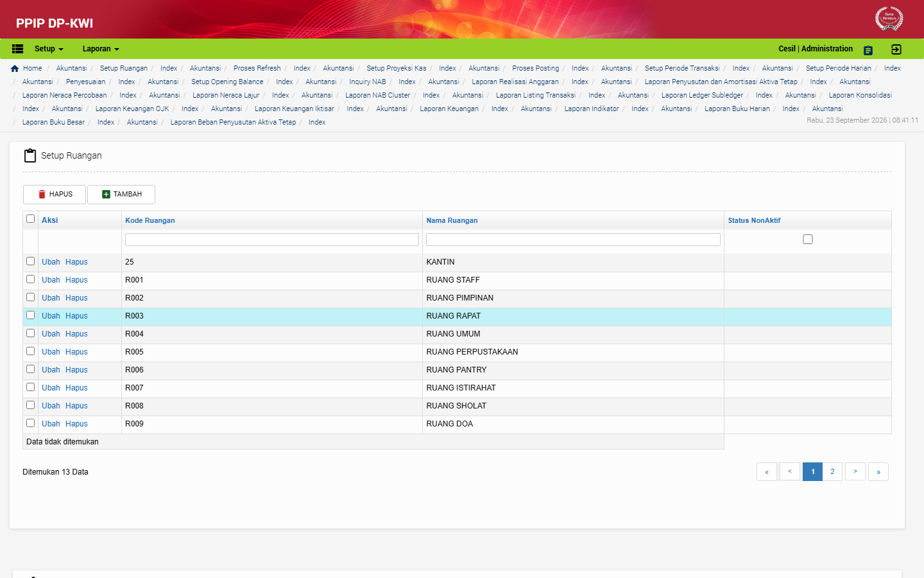This screenshot has height=578, width=924.
Task: Select the checkbox for row R009
Action: (x=30, y=423)
